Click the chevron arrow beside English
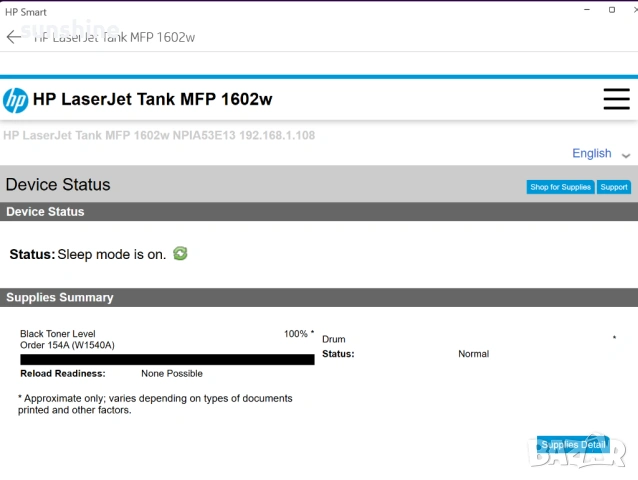This screenshot has height=480, width=638. [x=626, y=155]
